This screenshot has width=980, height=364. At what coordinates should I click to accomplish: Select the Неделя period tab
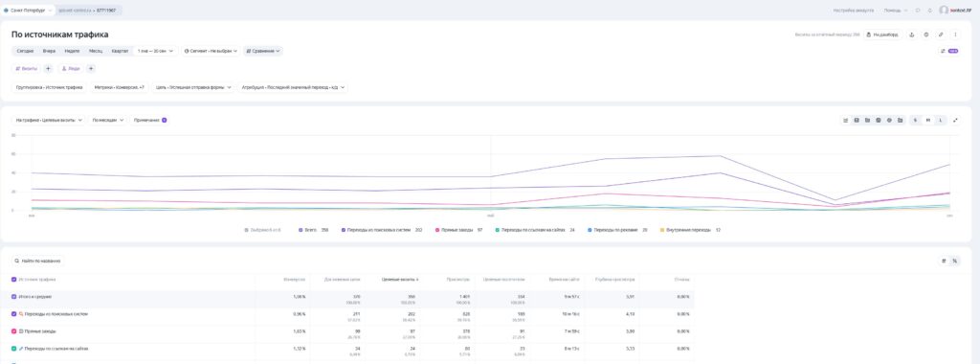coord(72,52)
